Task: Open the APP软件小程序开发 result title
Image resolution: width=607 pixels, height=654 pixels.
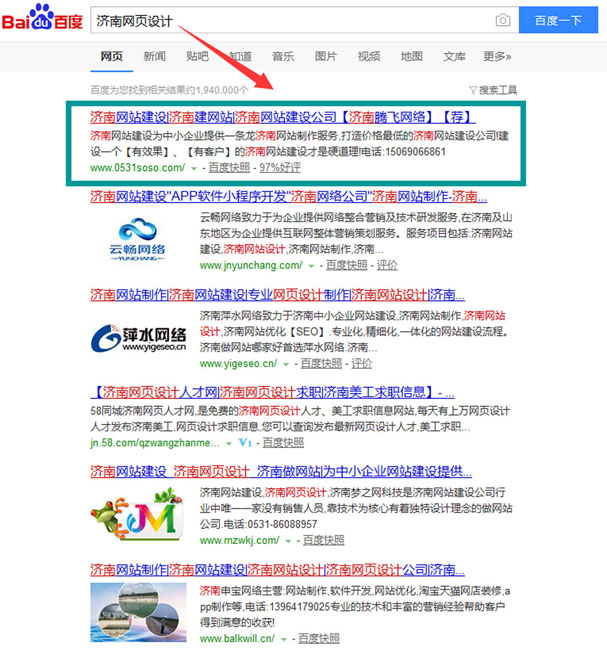Action: point(289,196)
